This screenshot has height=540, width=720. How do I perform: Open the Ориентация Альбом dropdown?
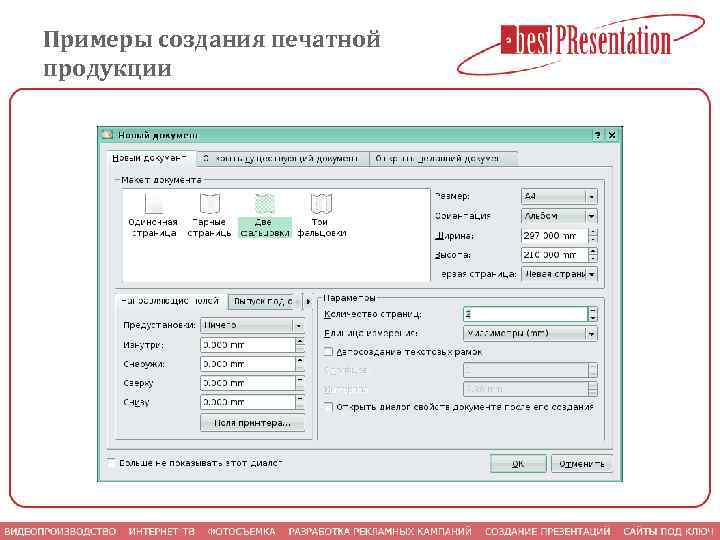tap(559, 216)
